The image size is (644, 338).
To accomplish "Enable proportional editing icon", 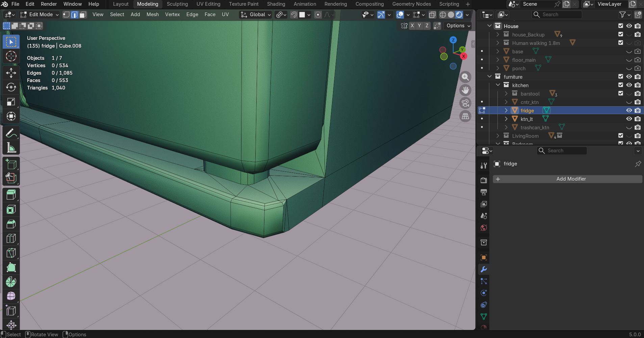I will click(x=318, y=15).
